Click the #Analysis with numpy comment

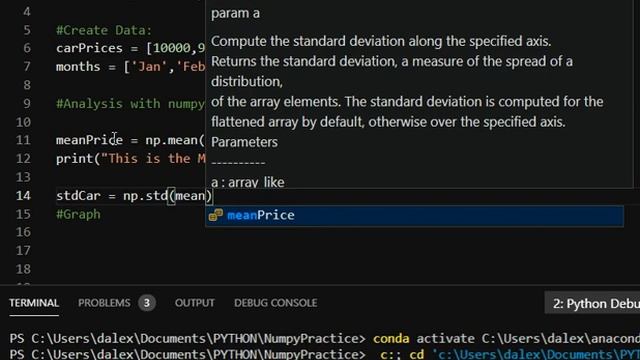[x=130, y=104]
